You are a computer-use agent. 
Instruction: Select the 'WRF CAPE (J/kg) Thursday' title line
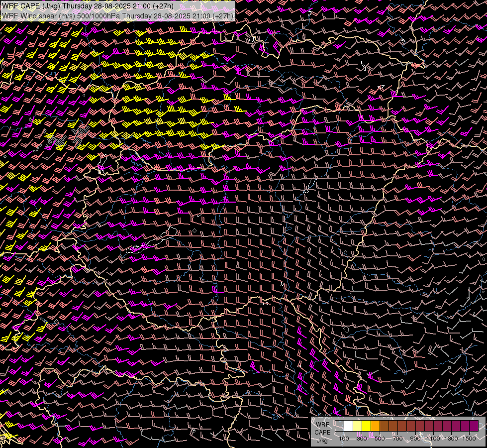[x=88, y=6]
